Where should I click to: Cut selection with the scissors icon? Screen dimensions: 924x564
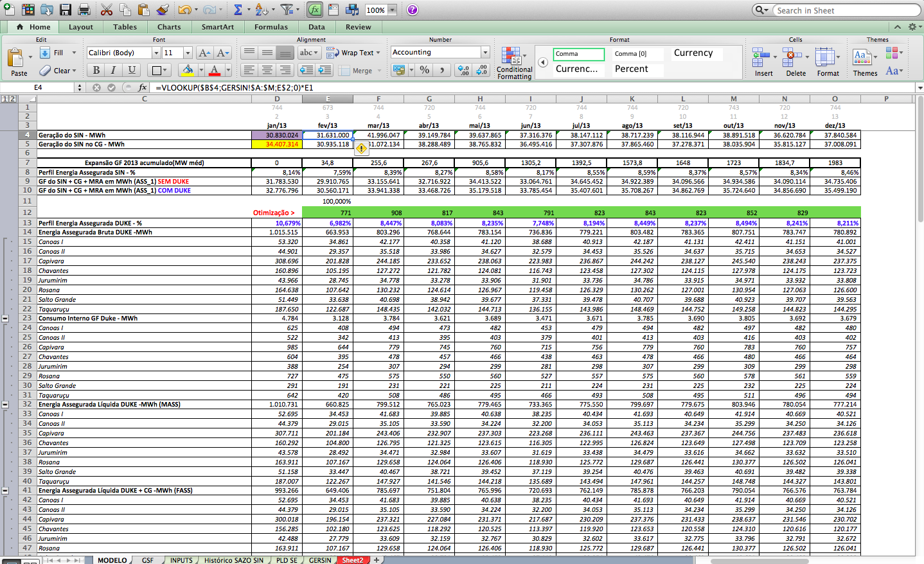tap(107, 10)
